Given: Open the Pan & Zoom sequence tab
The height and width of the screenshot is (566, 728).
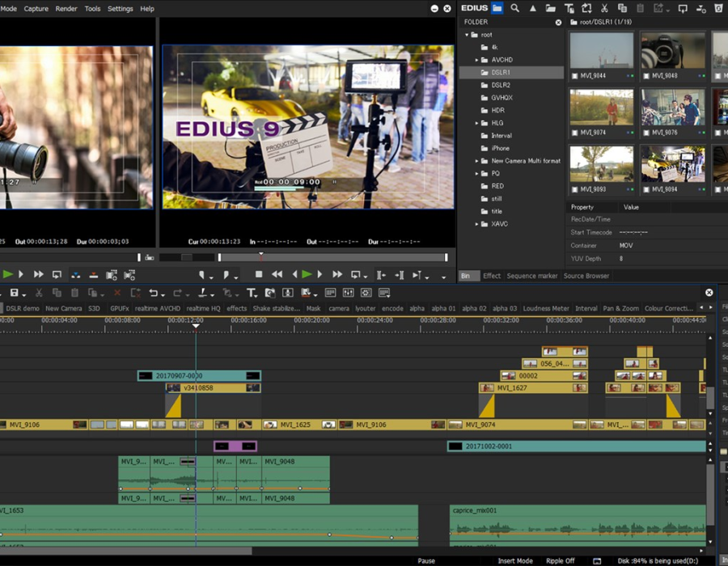Looking at the screenshot, I should [620, 308].
